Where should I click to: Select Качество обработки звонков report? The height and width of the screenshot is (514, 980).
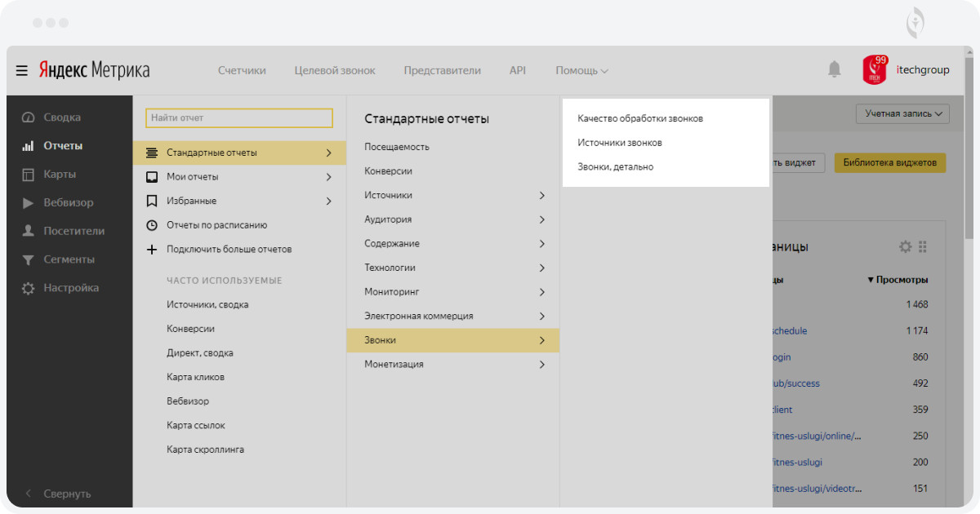tap(640, 119)
